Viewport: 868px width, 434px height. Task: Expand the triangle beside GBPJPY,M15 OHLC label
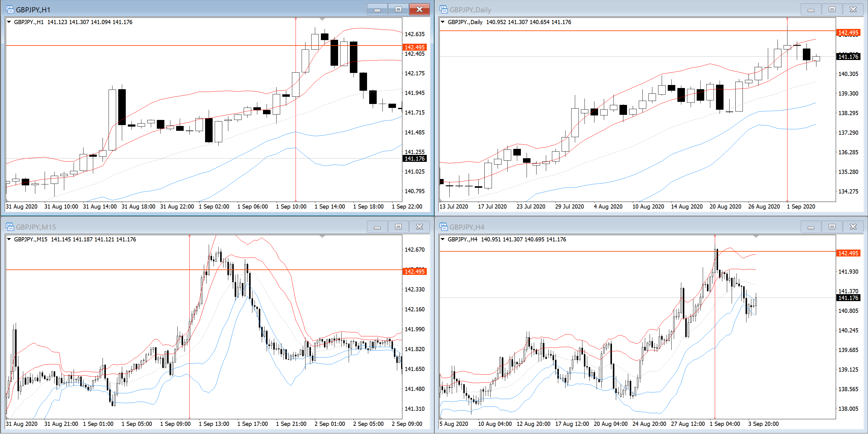tap(9, 239)
